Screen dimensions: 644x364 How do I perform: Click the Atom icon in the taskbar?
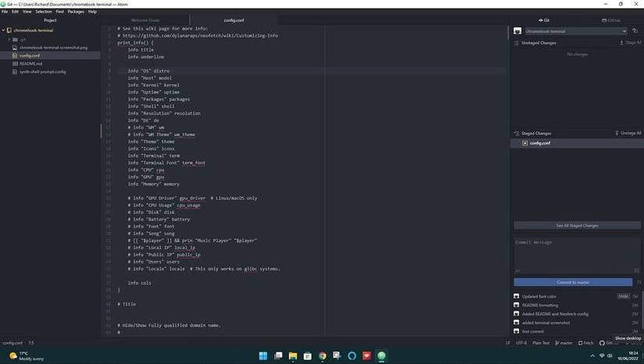point(382,355)
